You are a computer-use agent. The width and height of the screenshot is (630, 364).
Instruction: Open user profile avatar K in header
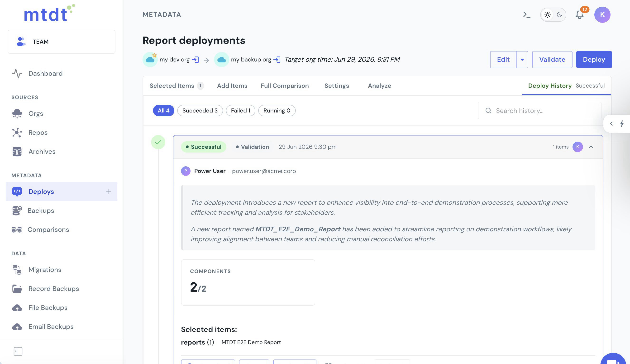[x=602, y=15]
